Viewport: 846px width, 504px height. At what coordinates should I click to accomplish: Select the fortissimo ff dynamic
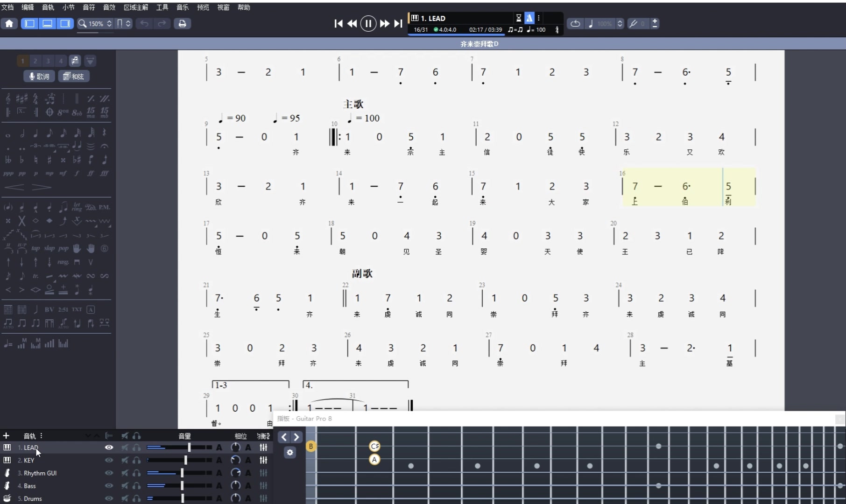(x=91, y=173)
